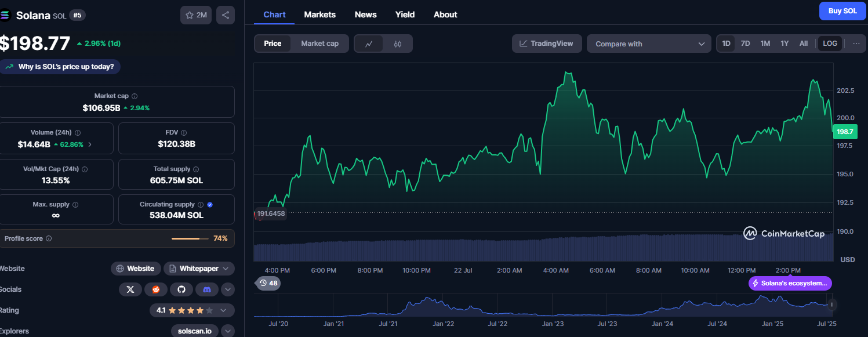Click the Solana logo icon
Screen dimensions: 868x337
[x=5, y=15]
